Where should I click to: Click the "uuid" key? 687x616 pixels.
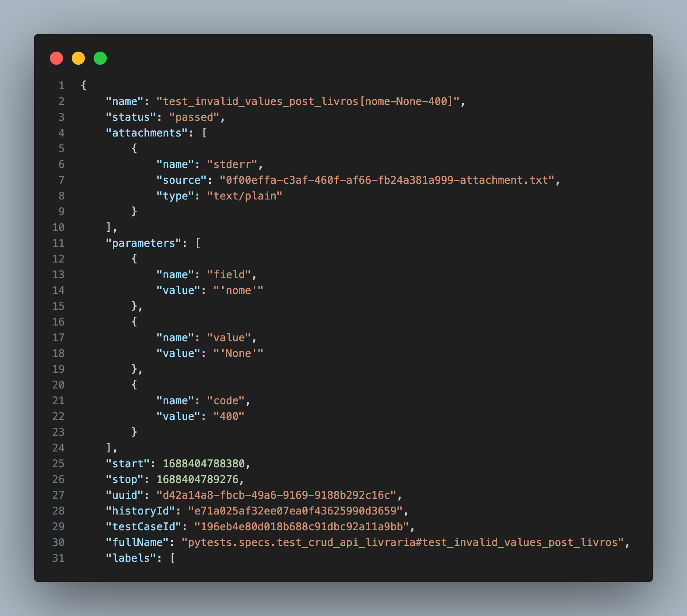coord(125,495)
